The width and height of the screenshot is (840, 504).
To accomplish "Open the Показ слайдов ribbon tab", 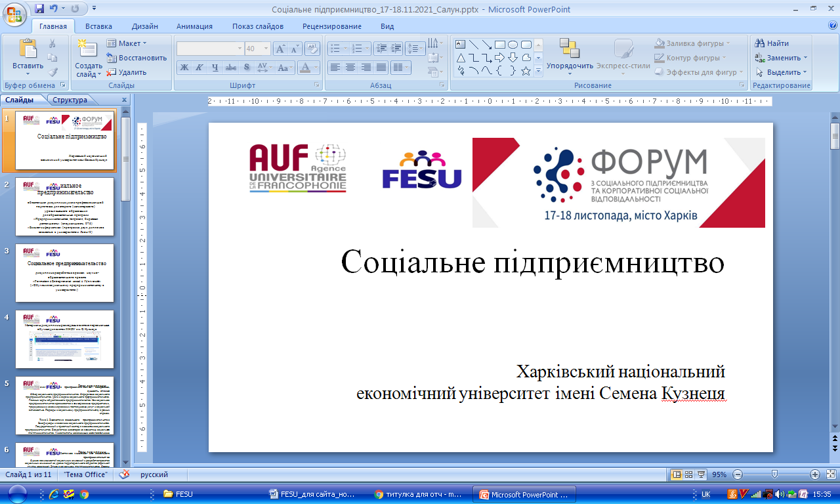I will 258,26.
